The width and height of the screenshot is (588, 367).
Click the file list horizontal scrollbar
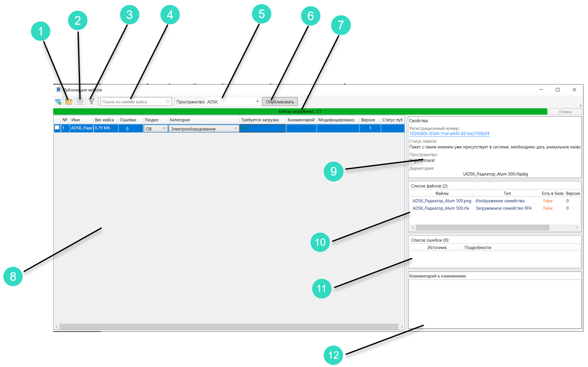[482, 228]
